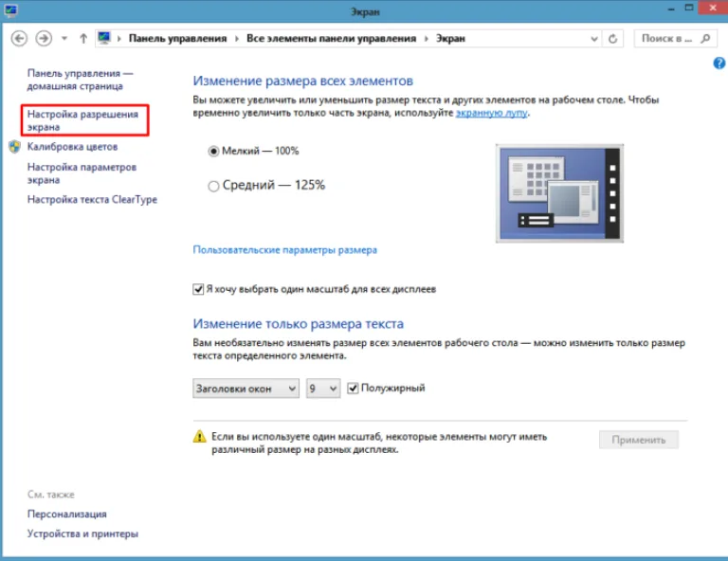Screen dimensions: 728x561
Task: Click the warning triangle icon
Action: (200, 437)
